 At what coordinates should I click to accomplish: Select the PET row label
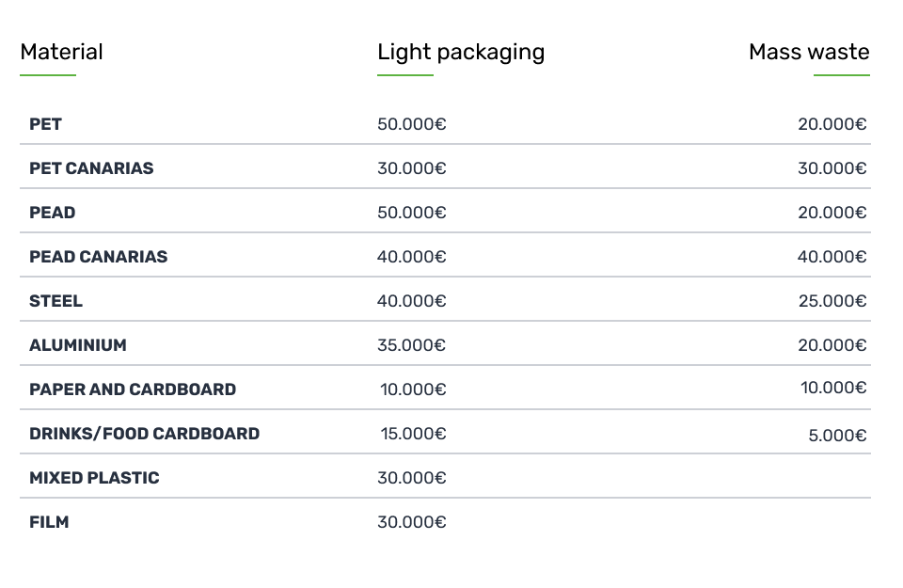45,124
